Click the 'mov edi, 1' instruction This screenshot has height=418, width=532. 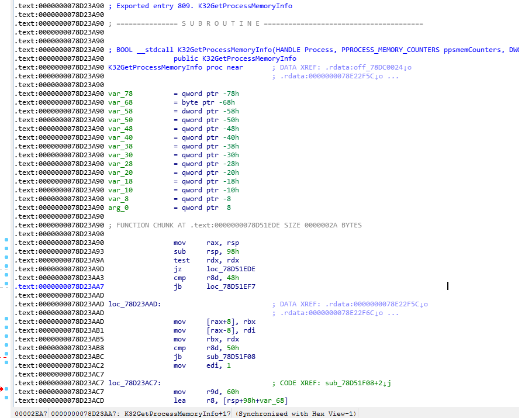202,365
